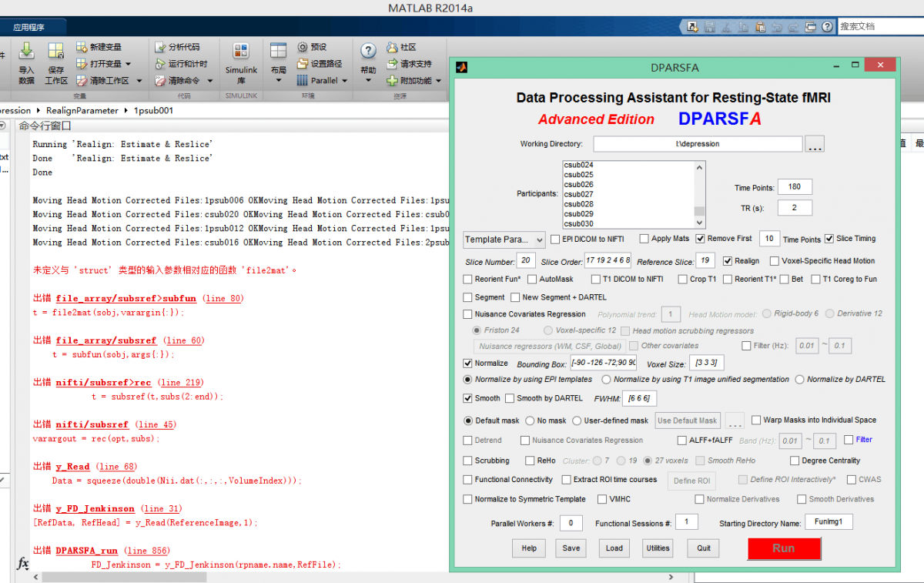
Task: Click the Redo arrow in quick access toolbar
Action: 792,27
